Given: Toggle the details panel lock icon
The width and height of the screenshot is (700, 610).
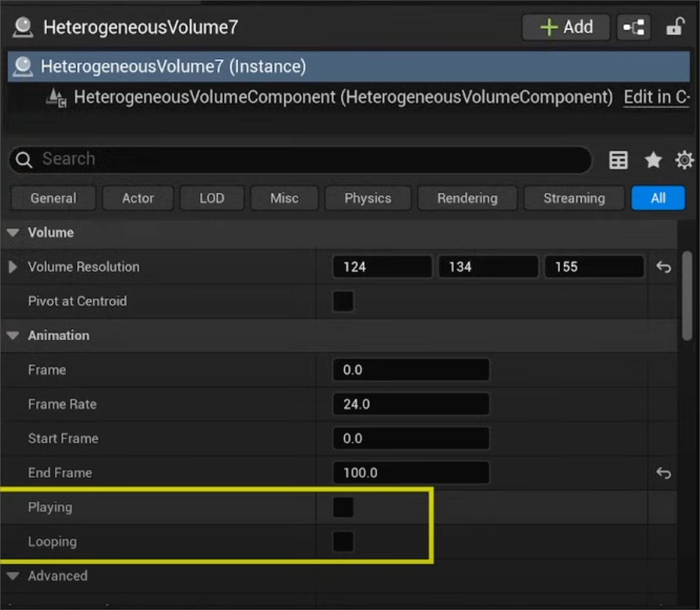Looking at the screenshot, I should click(x=675, y=27).
